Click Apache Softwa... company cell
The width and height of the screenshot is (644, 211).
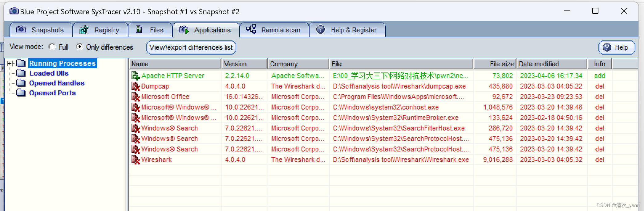coord(298,76)
